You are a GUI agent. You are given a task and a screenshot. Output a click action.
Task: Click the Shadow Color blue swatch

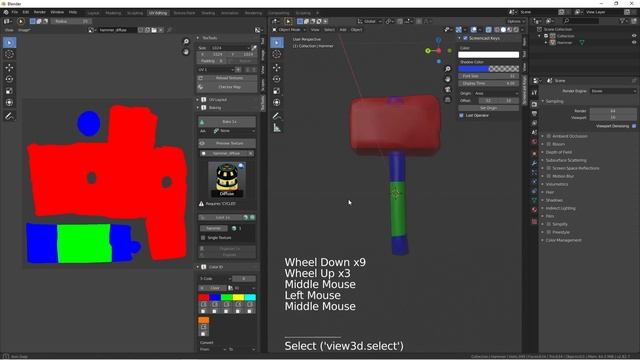click(473, 69)
